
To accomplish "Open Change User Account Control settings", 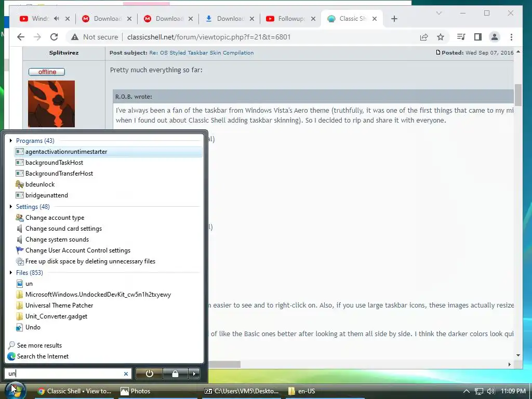I will (108, 250).
